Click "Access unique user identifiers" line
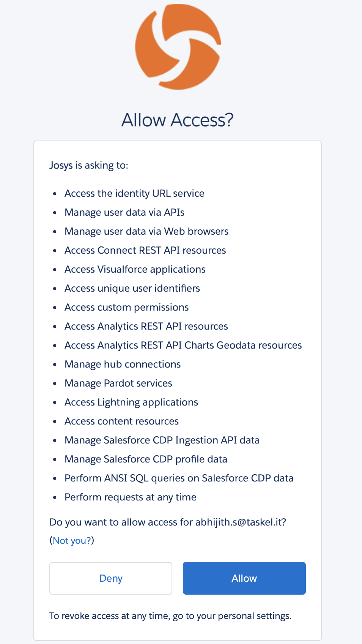The height and width of the screenshot is (644, 362). tap(132, 288)
